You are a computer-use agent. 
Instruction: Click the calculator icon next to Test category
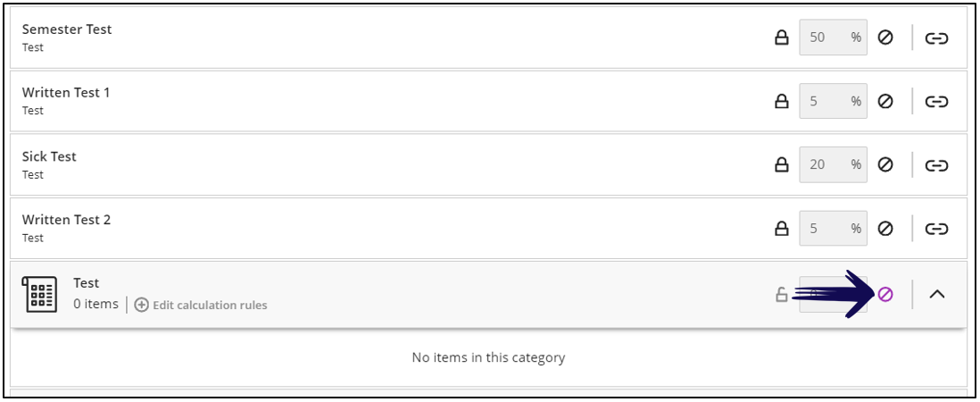[39, 294]
